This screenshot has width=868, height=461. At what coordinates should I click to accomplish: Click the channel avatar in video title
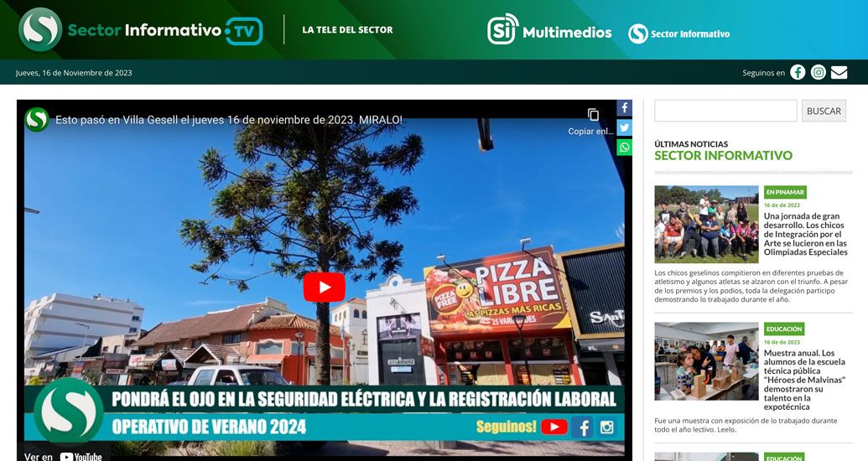point(37,120)
